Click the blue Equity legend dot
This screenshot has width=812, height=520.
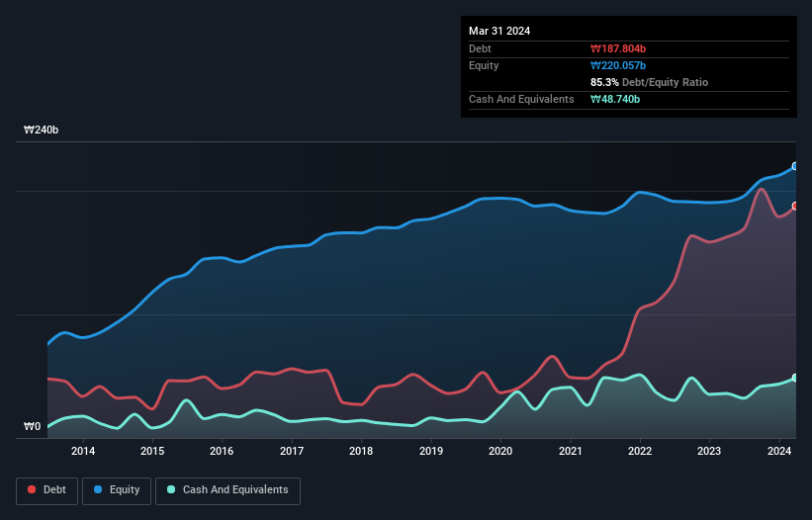98,489
